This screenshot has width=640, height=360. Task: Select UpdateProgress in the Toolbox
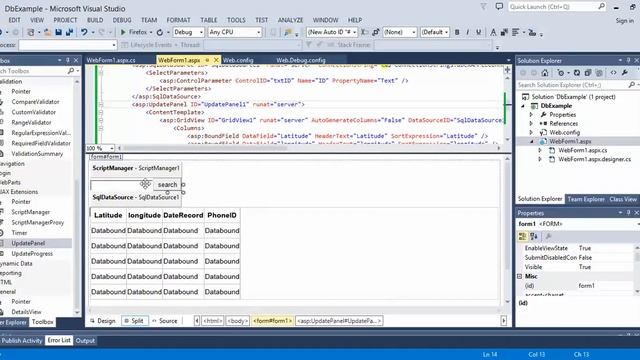(32, 253)
